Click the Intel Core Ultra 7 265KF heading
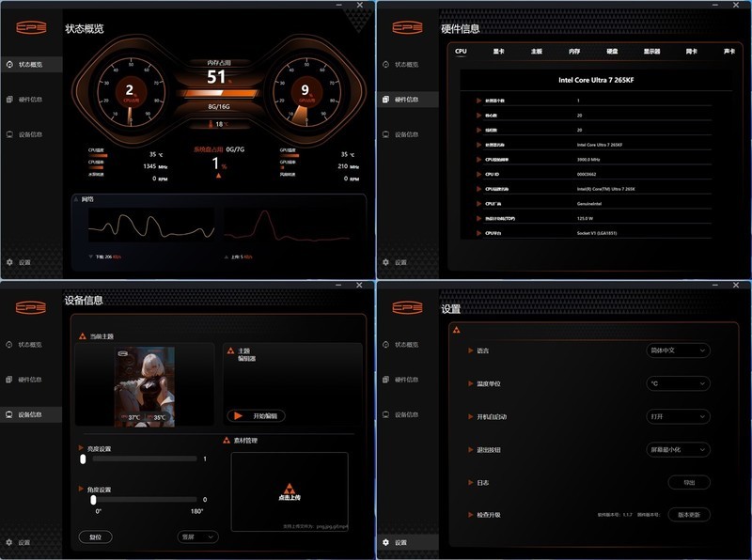 coord(596,80)
